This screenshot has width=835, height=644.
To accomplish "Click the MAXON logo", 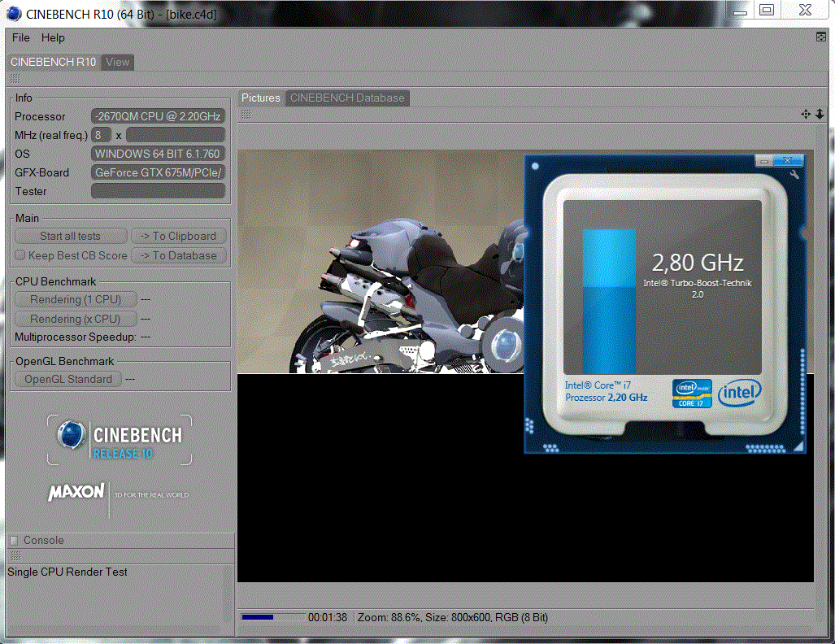I will 76,492.
